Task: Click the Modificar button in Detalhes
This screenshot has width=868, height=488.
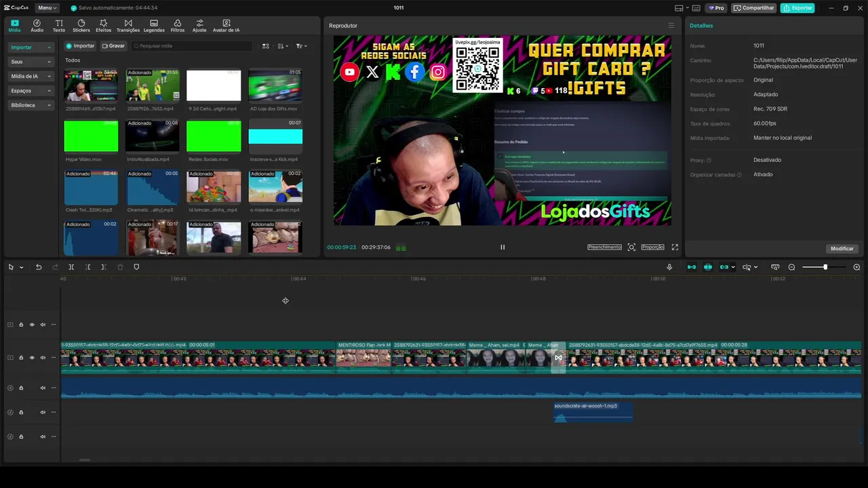Action: (842, 249)
